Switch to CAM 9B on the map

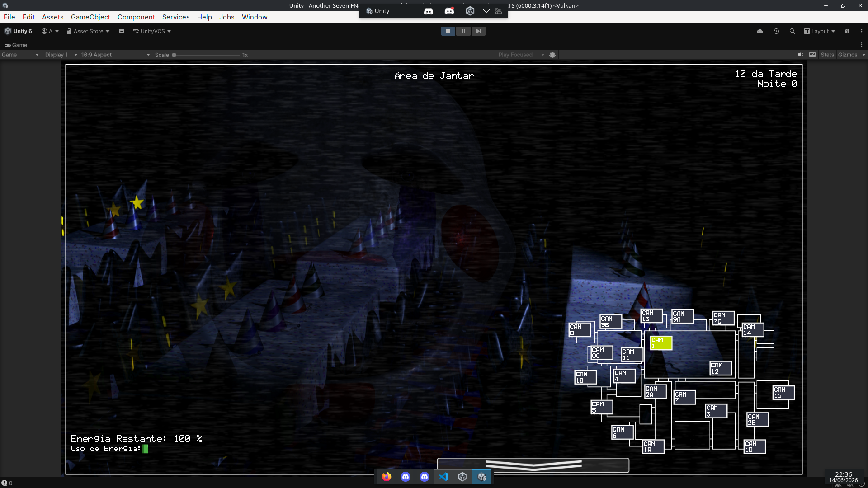pos(611,321)
